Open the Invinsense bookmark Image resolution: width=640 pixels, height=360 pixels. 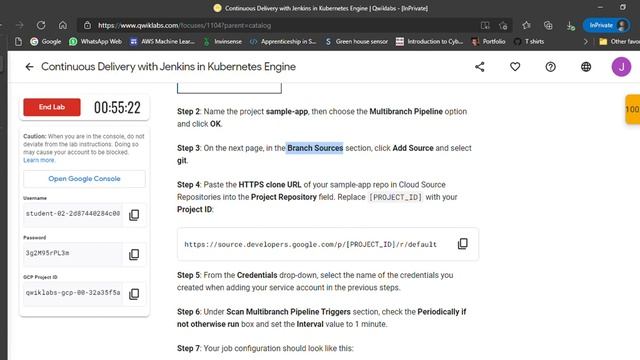[222, 41]
